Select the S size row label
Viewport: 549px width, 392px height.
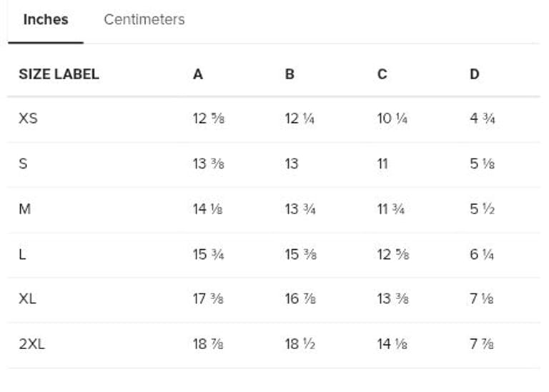click(x=24, y=164)
